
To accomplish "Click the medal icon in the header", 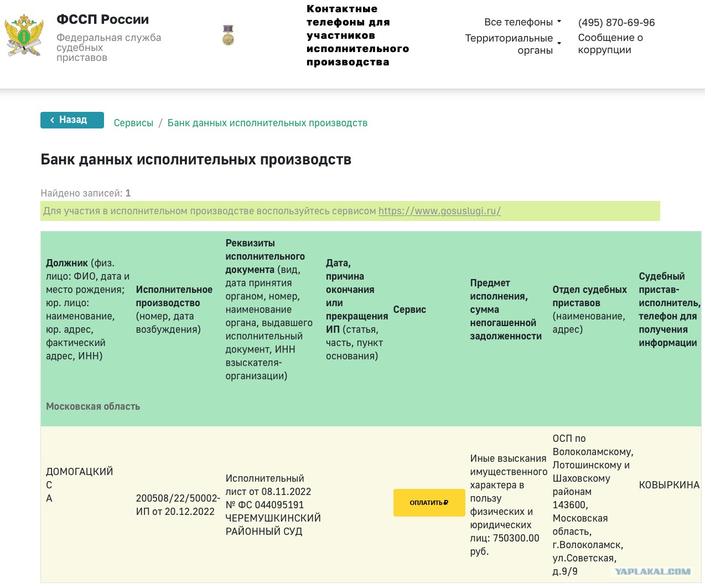I will 228,35.
